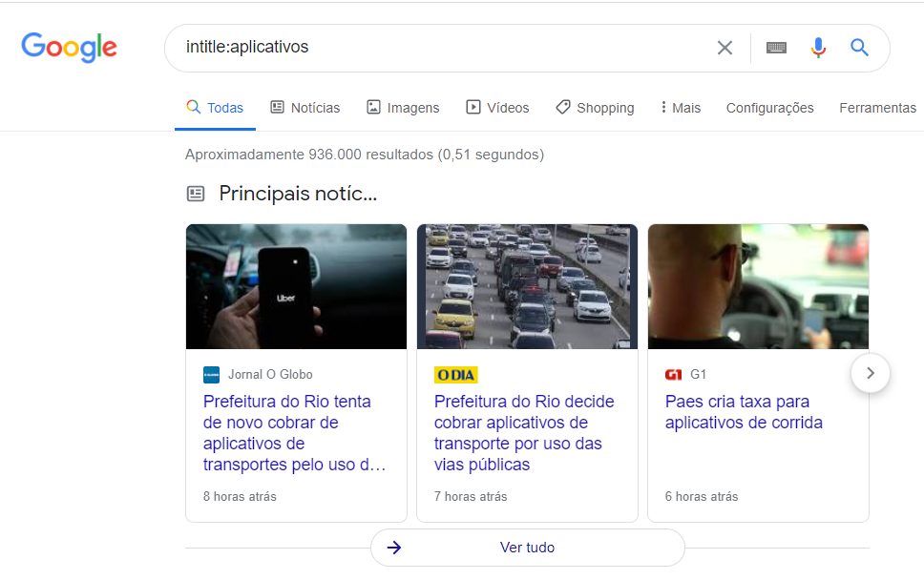924x580 pixels.
Task: Go to the Vídeos tab
Action: (x=497, y=108)
